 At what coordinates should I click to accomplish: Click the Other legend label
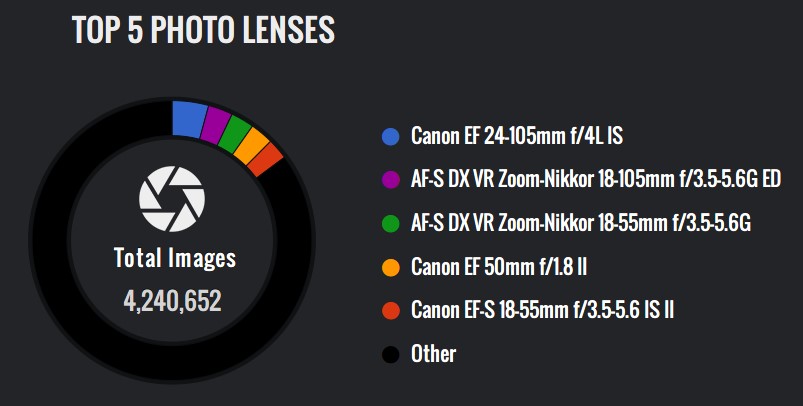coord(433,354)
